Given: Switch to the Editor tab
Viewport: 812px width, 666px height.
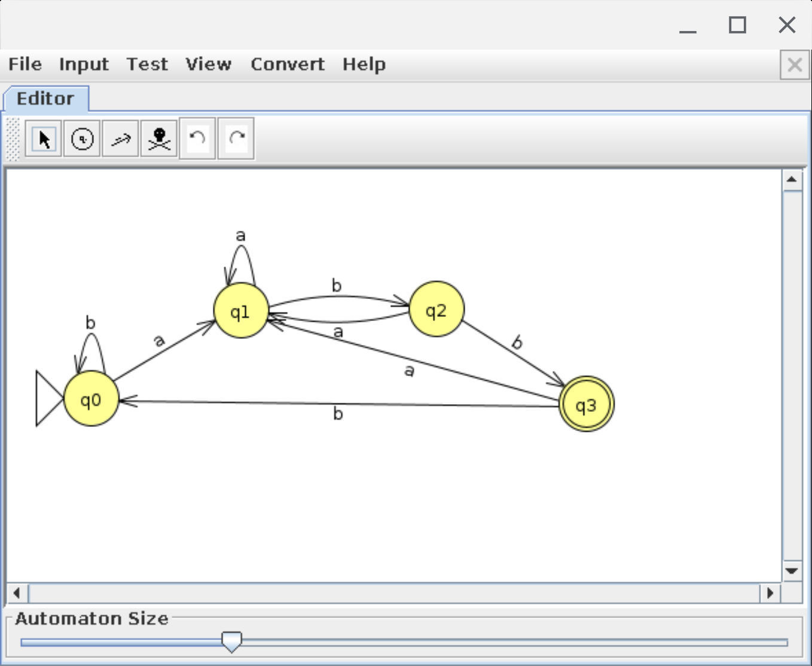Looking at the screenshot, I should (45, 99).
